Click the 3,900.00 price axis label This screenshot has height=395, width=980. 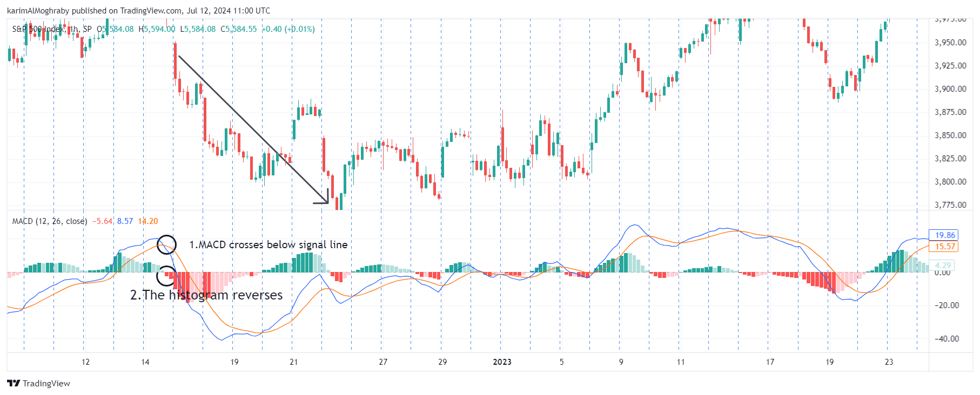point(950,88)
